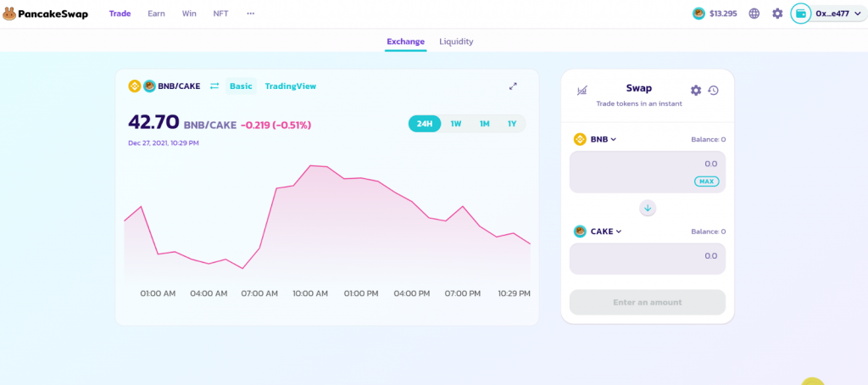
Task: Open the more options ellipsis menu
Action: pyautogui.click(x=251, y=14)
